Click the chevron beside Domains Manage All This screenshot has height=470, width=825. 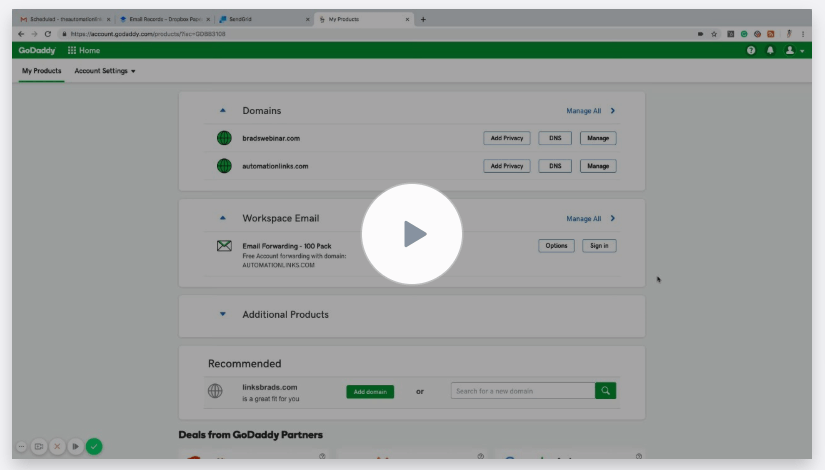click(x=612, y=111)
